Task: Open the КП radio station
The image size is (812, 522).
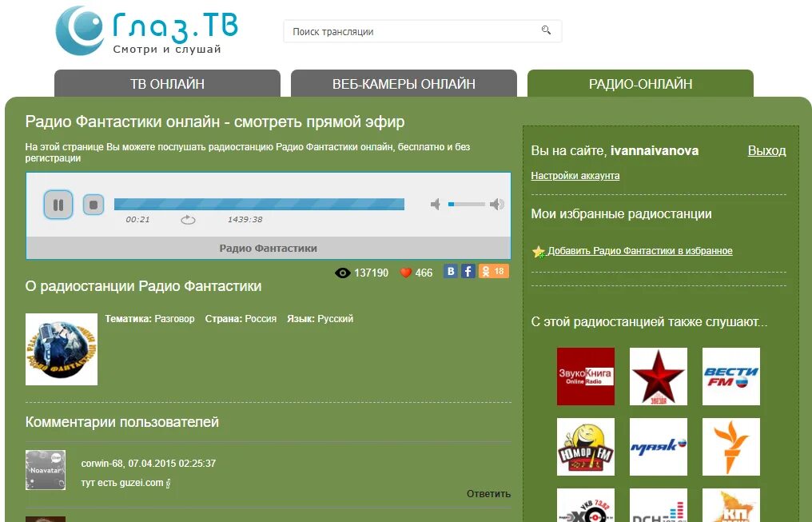Action: coord(731,505)
